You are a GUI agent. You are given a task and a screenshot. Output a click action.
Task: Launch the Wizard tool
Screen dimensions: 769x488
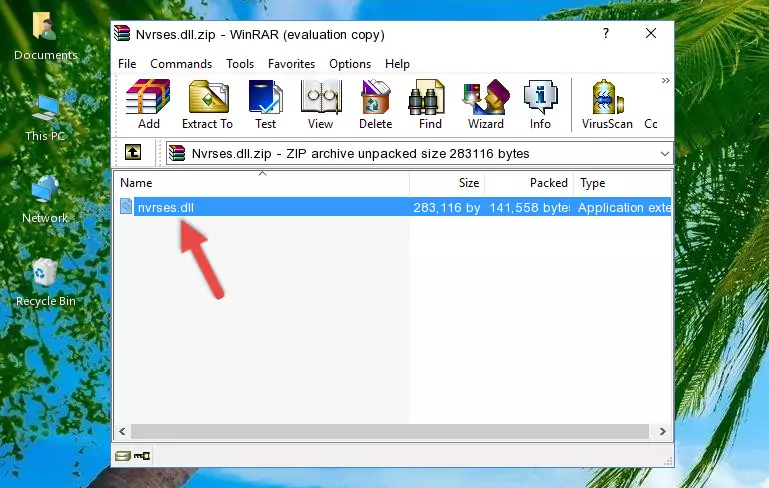point(486,104)
